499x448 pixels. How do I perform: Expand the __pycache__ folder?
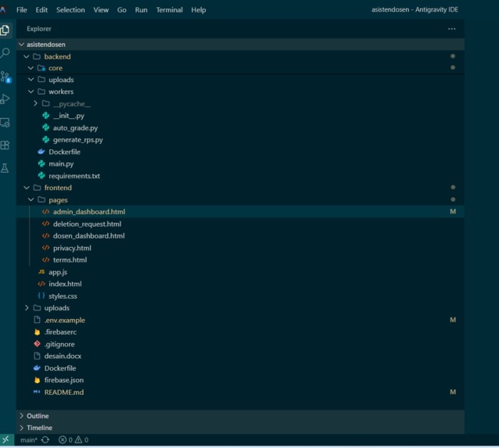click(35, 103)
